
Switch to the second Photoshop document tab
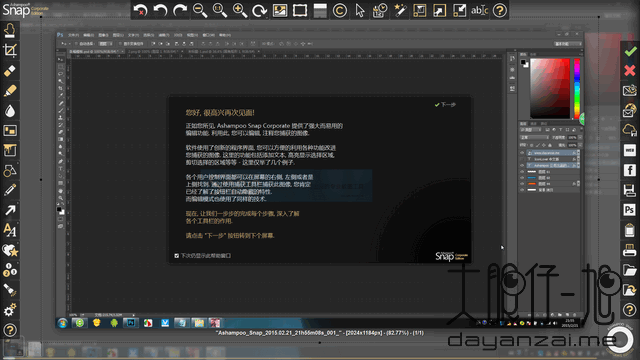tap(153, 52)
